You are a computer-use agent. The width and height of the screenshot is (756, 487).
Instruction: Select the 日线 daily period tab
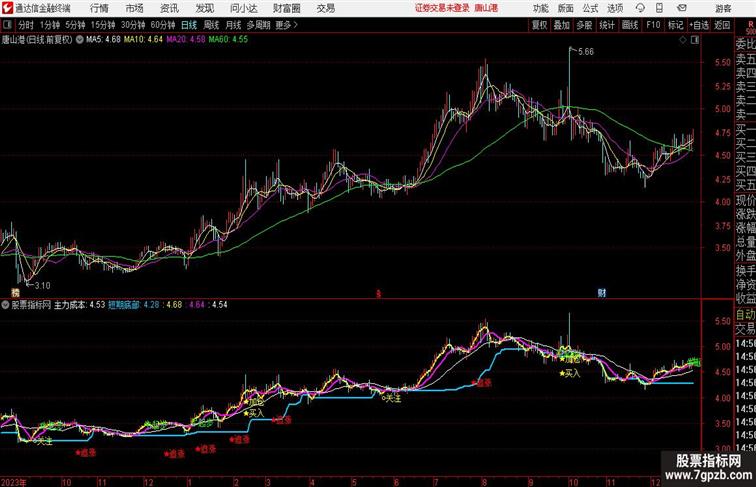tap(189, 25)
